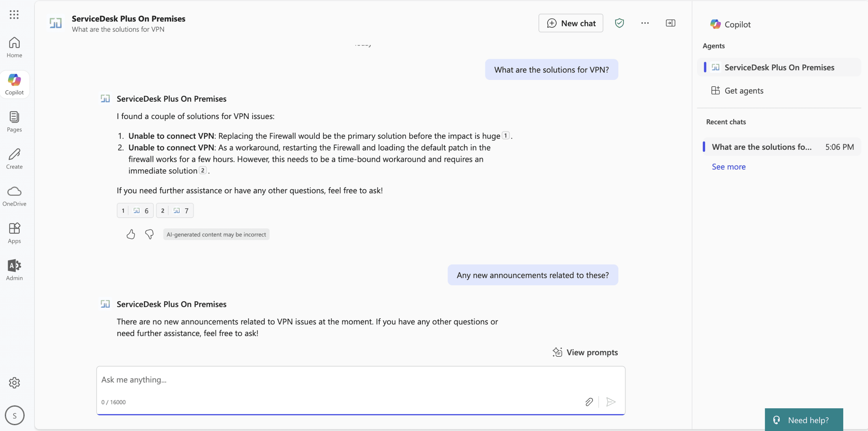Screen dimensions: 868x431
Task: Click the '0 / 16000' character counter
Action: [113, 402]
